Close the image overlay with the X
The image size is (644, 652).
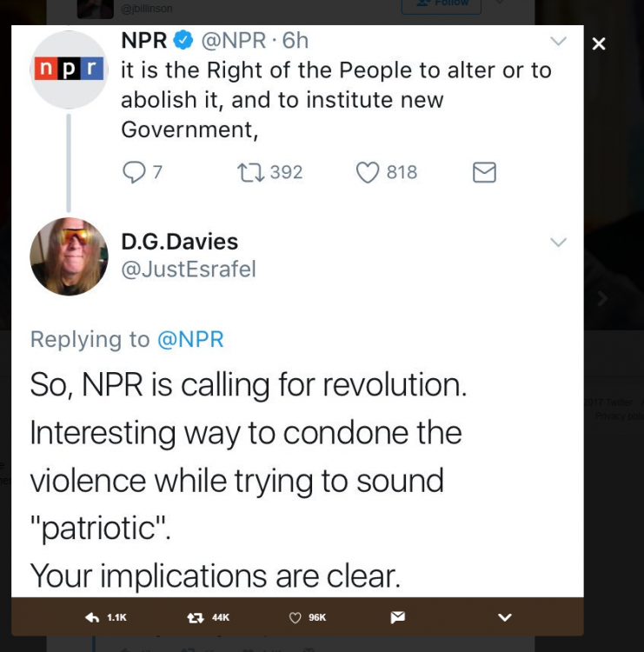click(x=599, y=43)
